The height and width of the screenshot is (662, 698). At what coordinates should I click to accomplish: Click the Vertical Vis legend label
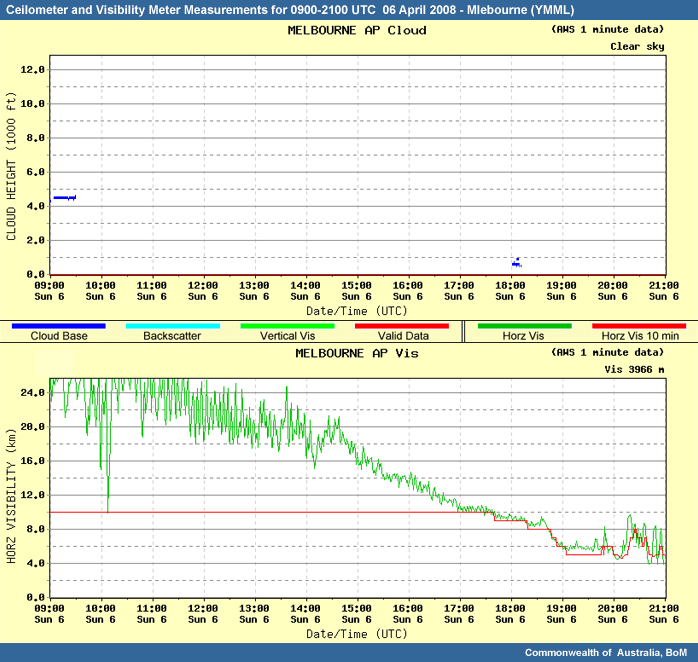point(288,336)
